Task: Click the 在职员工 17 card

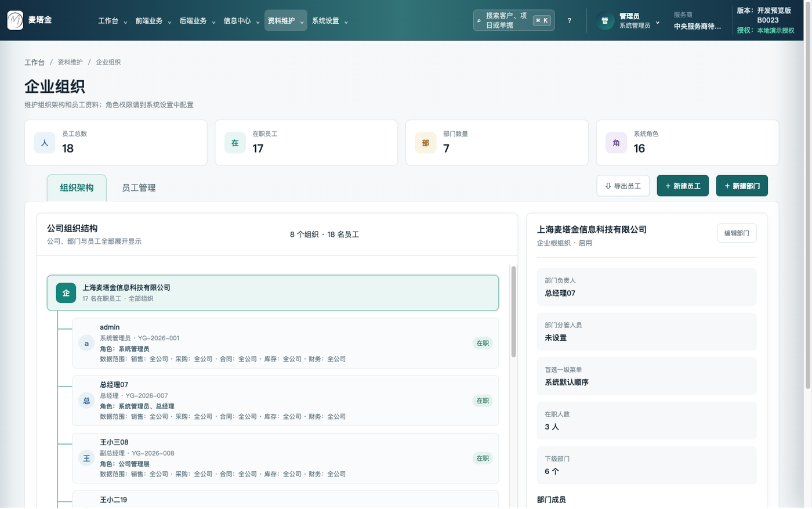Action: pyautogui.click(x=306, y=143)
